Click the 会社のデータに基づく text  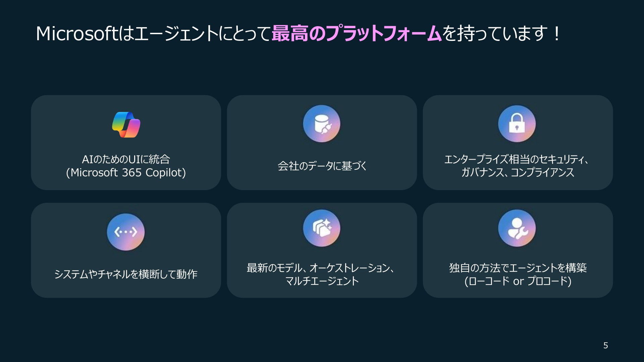pyautogui.click(x=322, y=166)
